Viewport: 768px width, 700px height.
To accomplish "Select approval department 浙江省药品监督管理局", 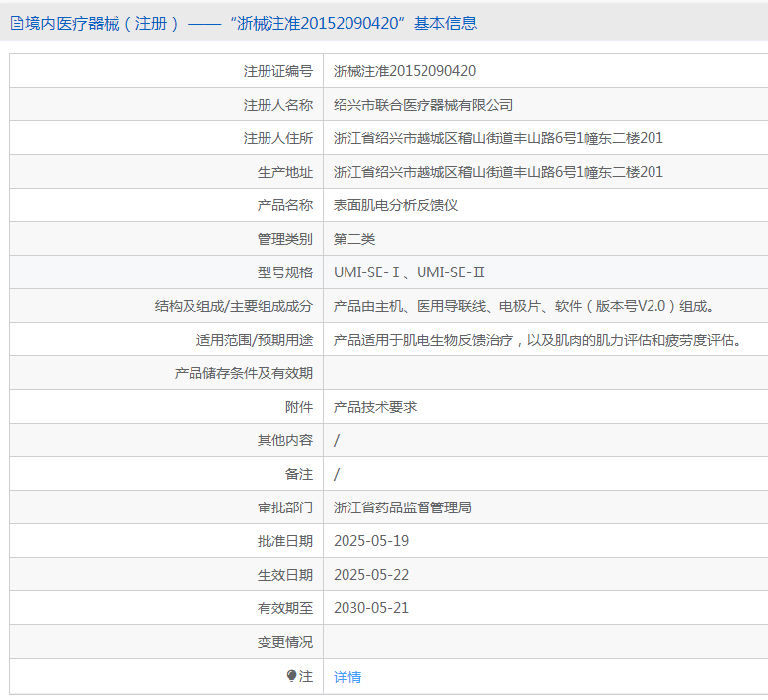I will (x=403, y=507).
